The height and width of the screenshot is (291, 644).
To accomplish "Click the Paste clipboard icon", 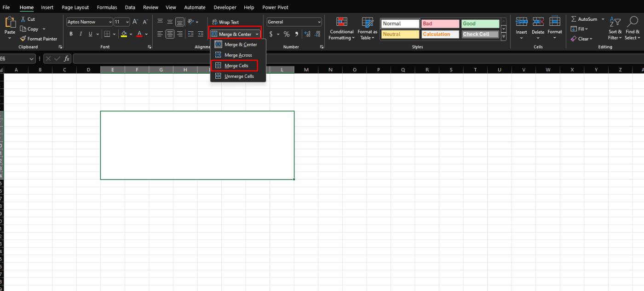I will coord(10,22).
